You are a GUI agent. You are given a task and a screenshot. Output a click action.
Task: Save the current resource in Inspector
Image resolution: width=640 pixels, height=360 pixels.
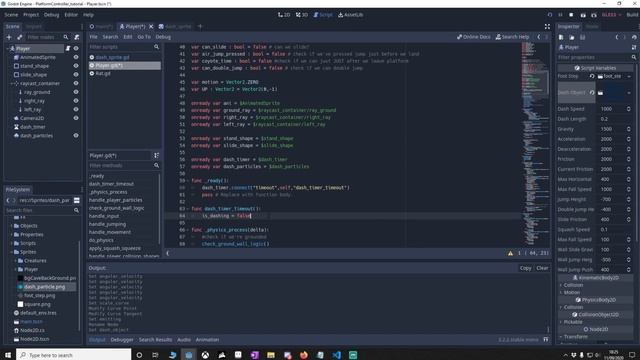tap(582, 37)
